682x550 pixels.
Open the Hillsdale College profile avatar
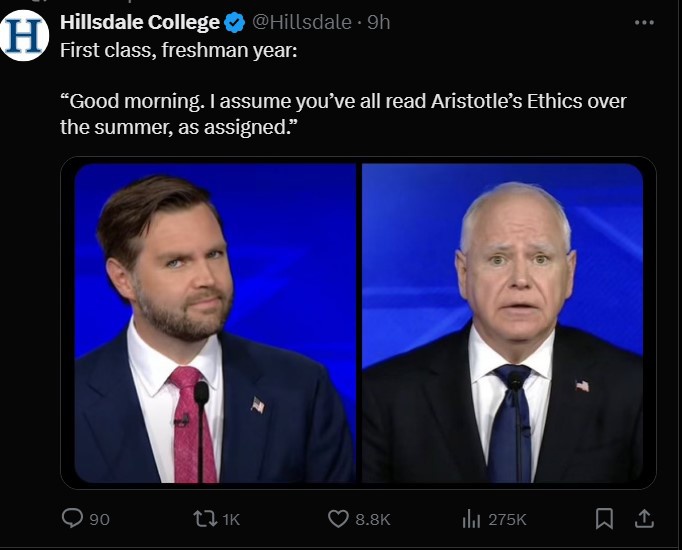[x=25, y=36]
